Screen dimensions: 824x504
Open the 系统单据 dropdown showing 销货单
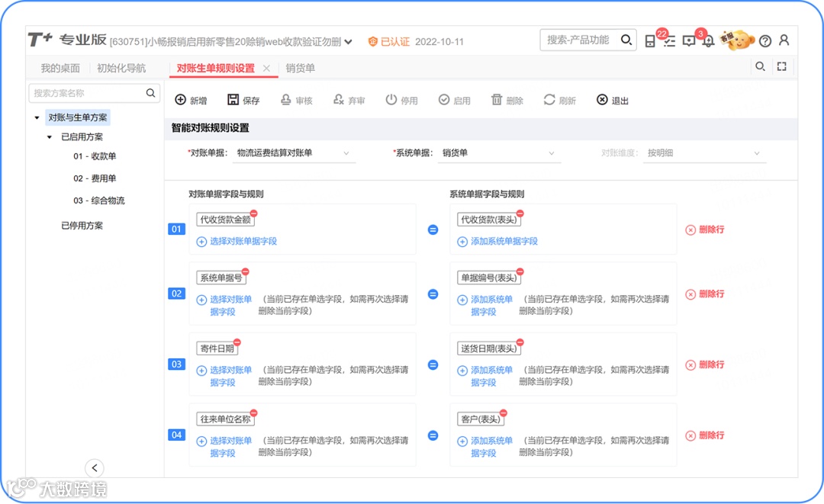tap(499, 152)
